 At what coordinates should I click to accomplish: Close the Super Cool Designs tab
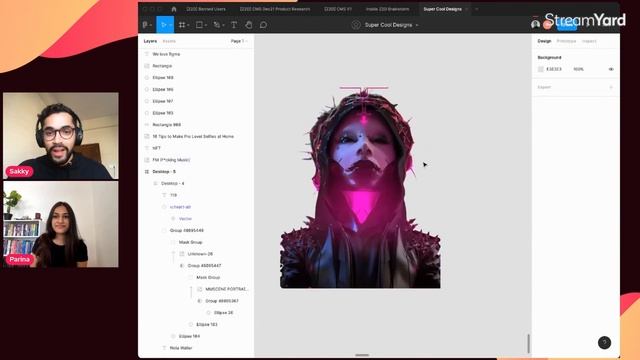click(x=467, y=9)
